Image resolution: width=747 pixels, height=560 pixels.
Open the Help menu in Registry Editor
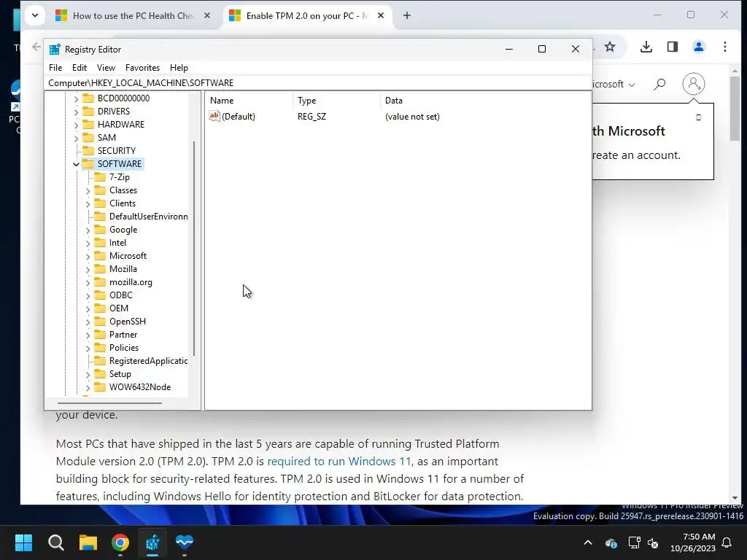pyautogui.click(x=179, y=68)
